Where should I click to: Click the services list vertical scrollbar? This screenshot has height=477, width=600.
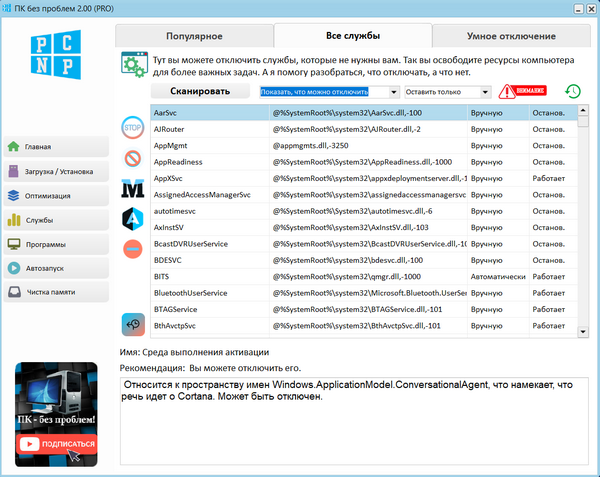pyautogui.click(x=584, y=220)
